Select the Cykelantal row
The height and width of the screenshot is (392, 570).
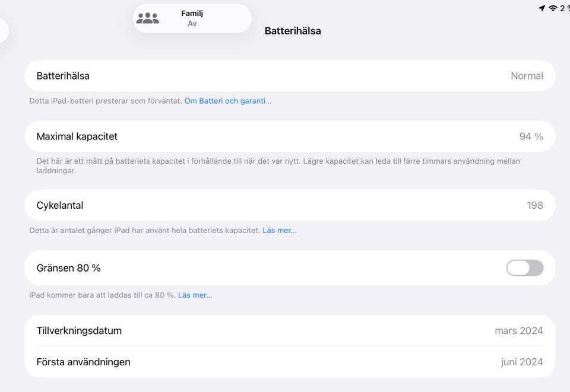pos(290,205)
